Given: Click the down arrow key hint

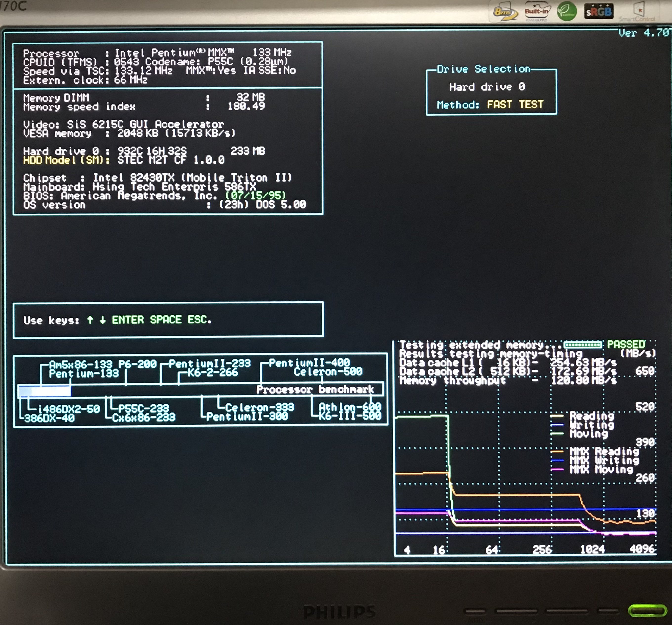Looking at the screenshot, I should [x=102, y=320].
